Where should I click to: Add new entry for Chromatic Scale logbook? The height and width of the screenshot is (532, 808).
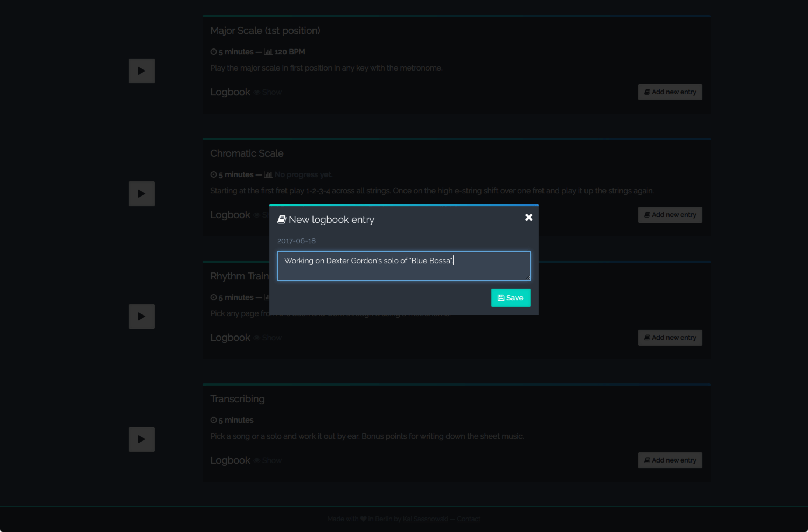[x=670, y=215]
